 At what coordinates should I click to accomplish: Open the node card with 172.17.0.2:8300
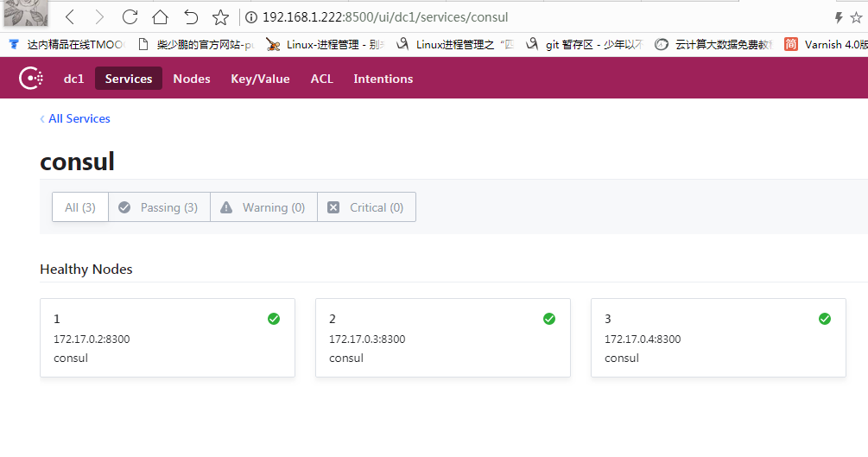168,338
